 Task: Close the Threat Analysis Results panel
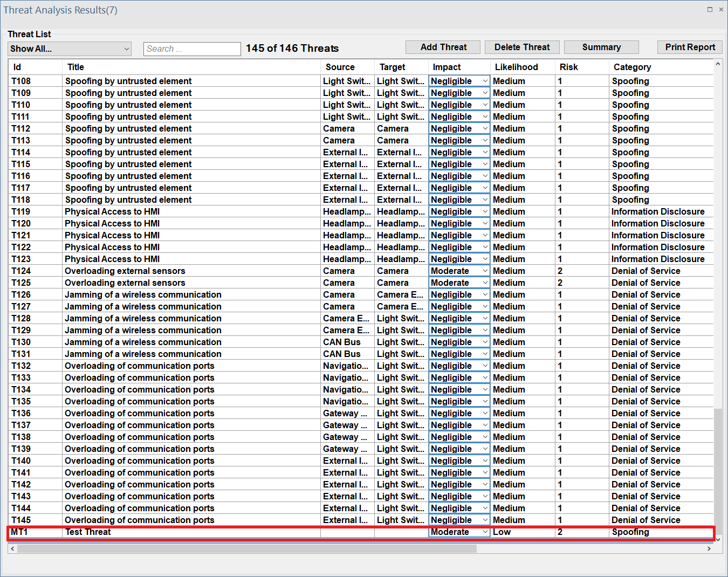(x=721, y=10)
